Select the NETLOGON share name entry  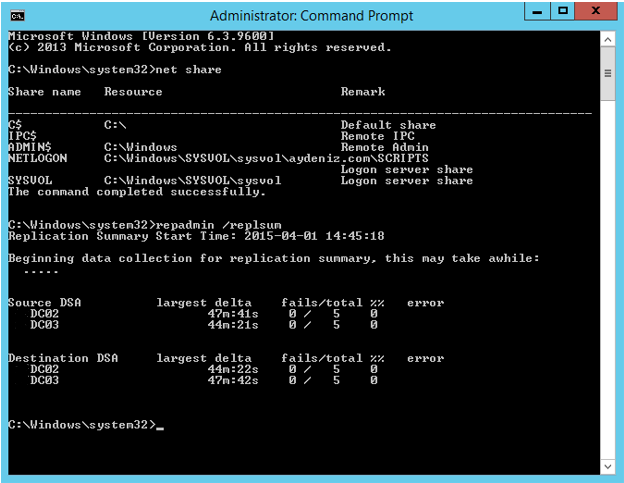pyautogui.click(x=38, y=158)
